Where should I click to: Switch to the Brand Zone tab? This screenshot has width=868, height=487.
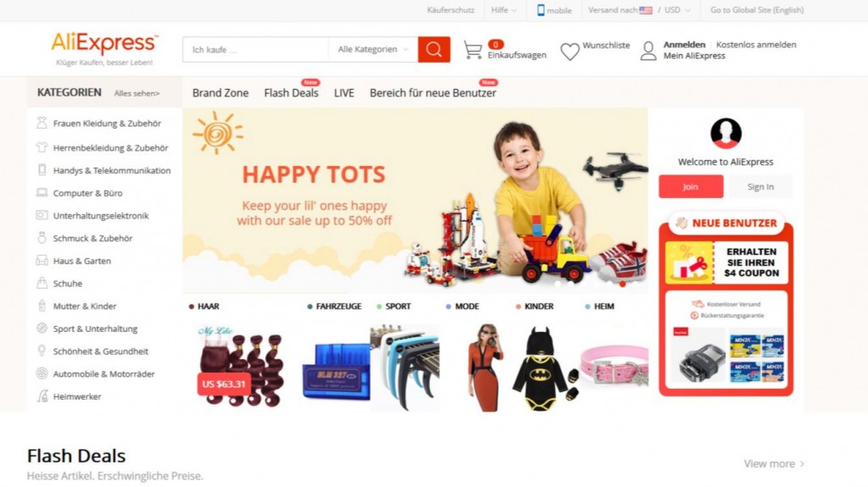click(x=220, y=93)
